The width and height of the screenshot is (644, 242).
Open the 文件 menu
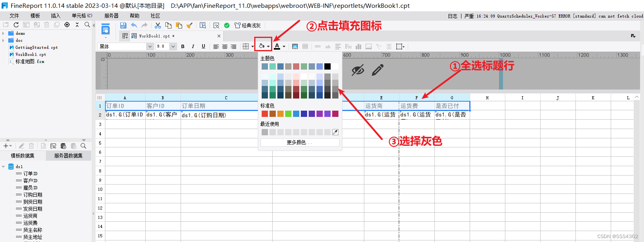[x=14, y=16]
